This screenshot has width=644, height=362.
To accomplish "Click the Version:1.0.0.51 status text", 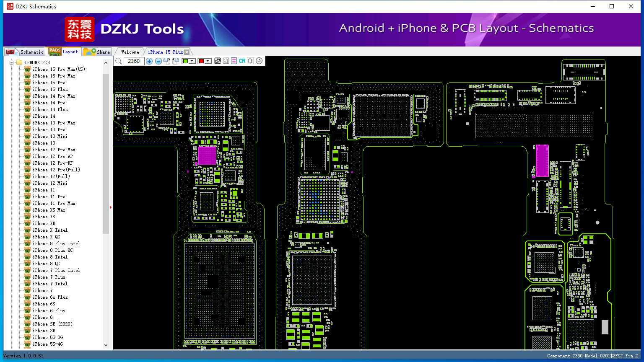I will 23,356.
